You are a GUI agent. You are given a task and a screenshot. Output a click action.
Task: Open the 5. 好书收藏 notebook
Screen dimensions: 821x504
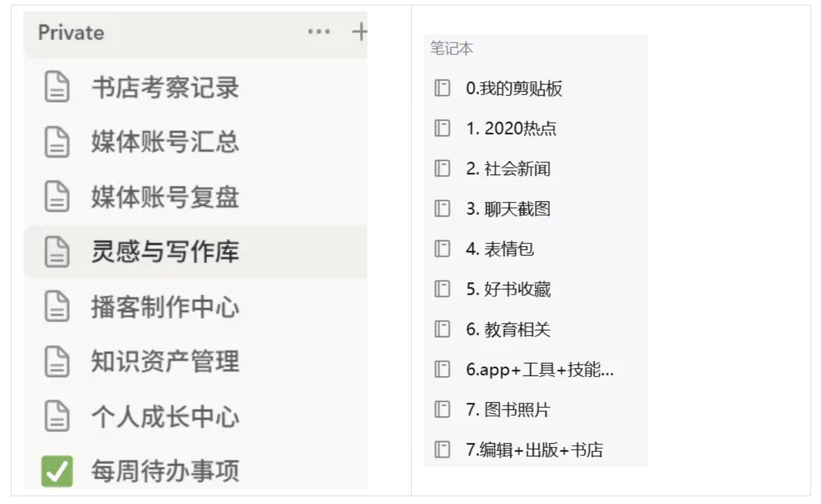click(508, 289)
